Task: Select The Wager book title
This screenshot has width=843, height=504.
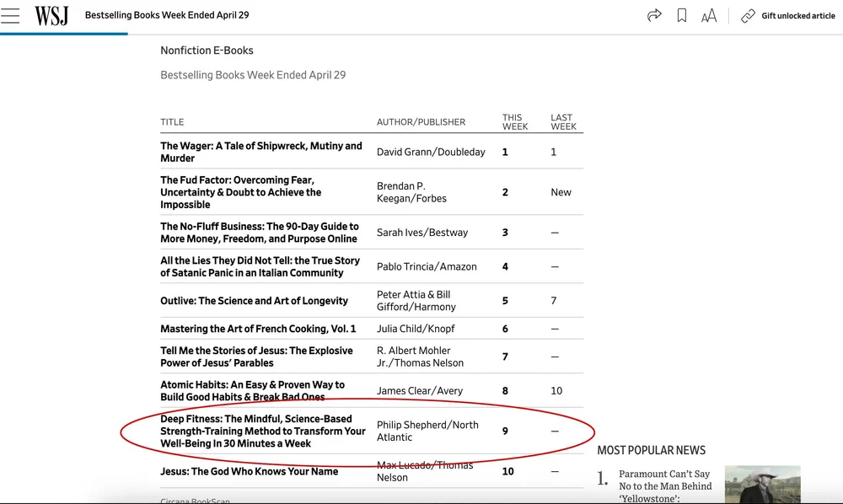Action: 261,152
